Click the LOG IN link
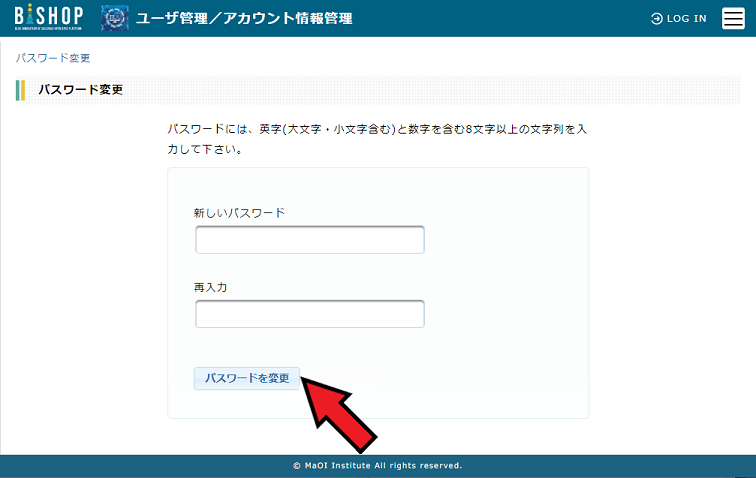This screenshot has width=756, height=478. click(678, 19)
